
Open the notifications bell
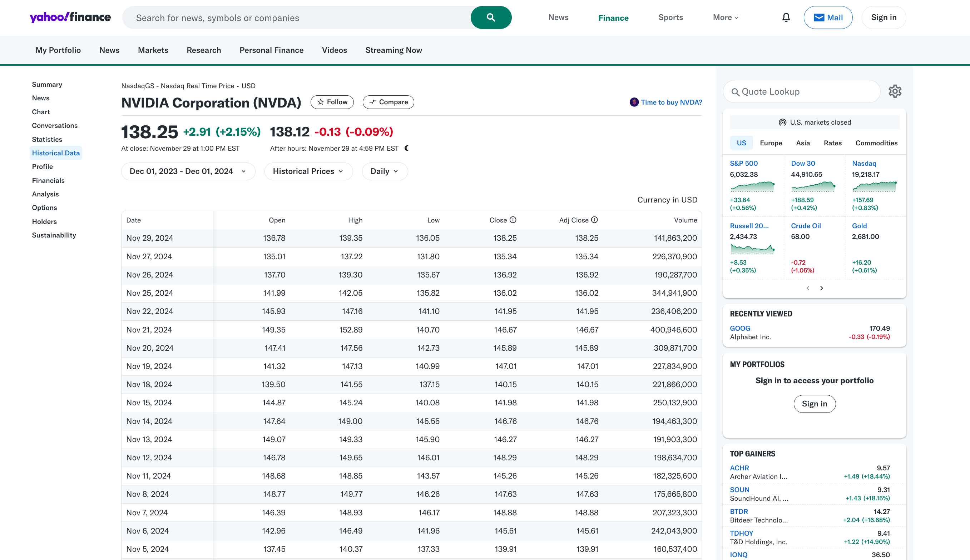click(786, 17)
